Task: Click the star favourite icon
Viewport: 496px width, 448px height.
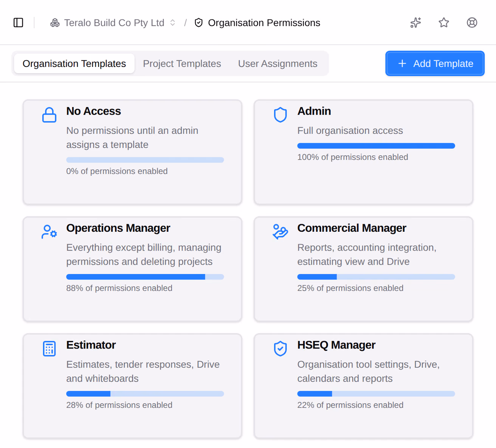Action: click(x=444, y=23)
